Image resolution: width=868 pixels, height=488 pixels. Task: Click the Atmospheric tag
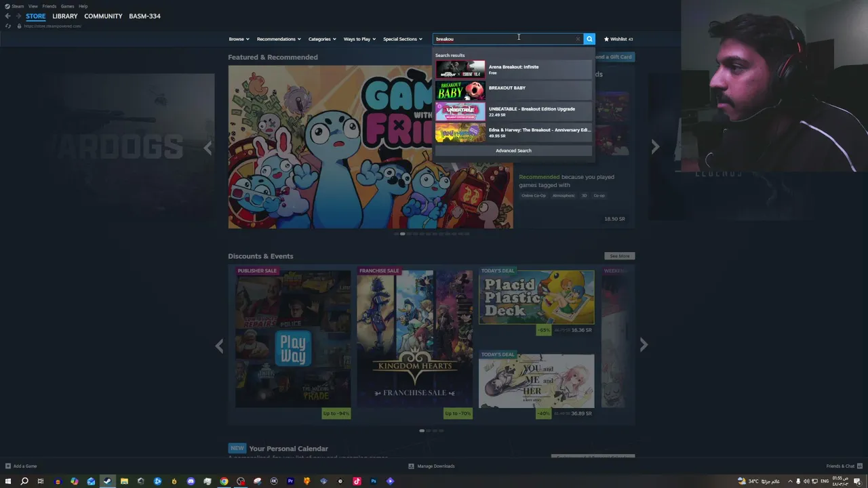[x=564, y=196]
